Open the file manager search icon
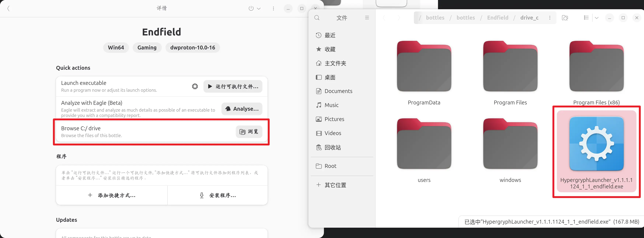This screenshot has height=238, width=644. pyautogui.click(x=317, y=18)
